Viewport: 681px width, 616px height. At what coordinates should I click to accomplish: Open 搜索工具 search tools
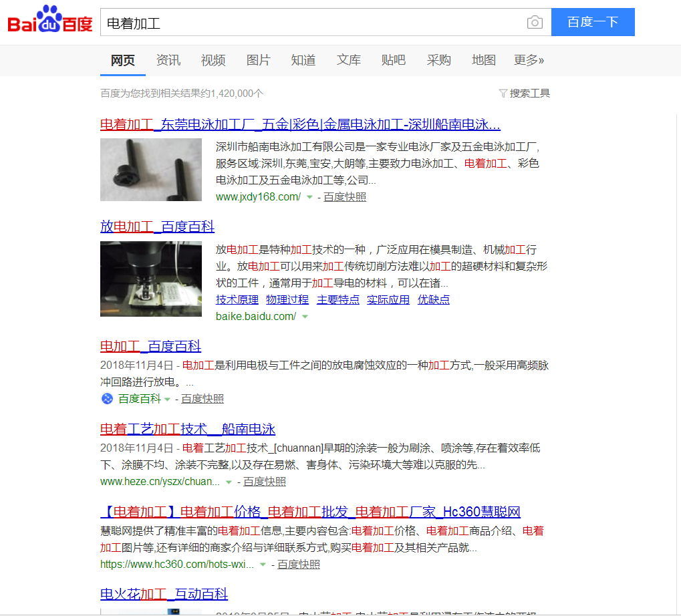529,94
